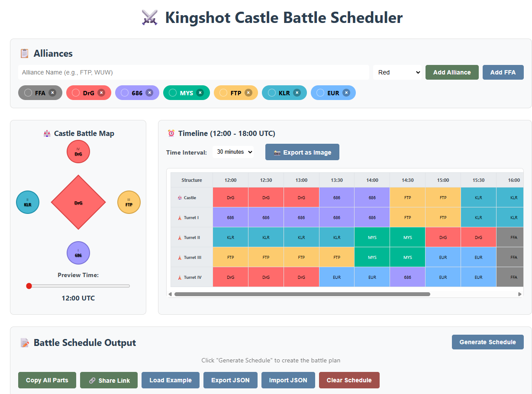Move the Preview Time slider
Viewport: 532px width, 394px height.
(x=29, y=286)
